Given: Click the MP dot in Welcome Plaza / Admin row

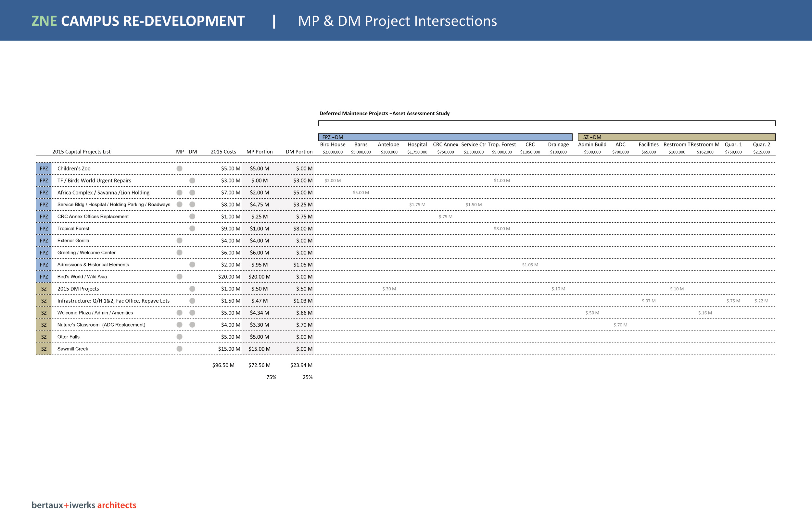Looking at the screenshot, I should [x=179, y=313].
